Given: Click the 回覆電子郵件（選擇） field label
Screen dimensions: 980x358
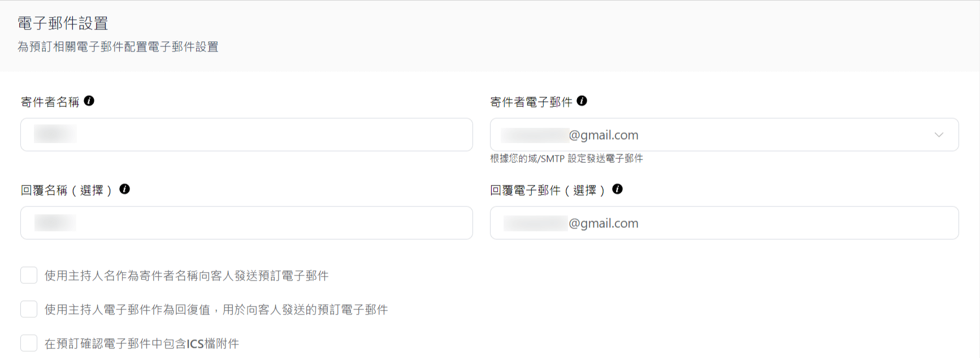Looking at the screenshot, I should point(547,191).
